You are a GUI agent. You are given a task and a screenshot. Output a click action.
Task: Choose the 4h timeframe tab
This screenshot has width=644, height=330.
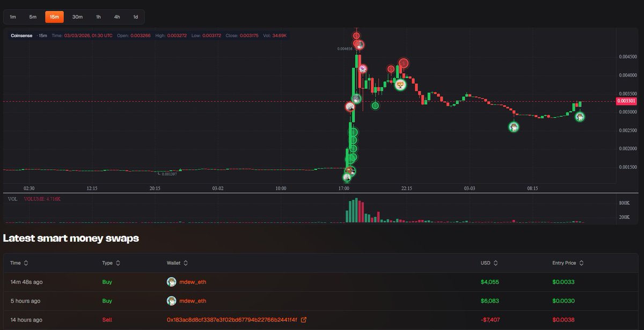click(x=117, y=17)
